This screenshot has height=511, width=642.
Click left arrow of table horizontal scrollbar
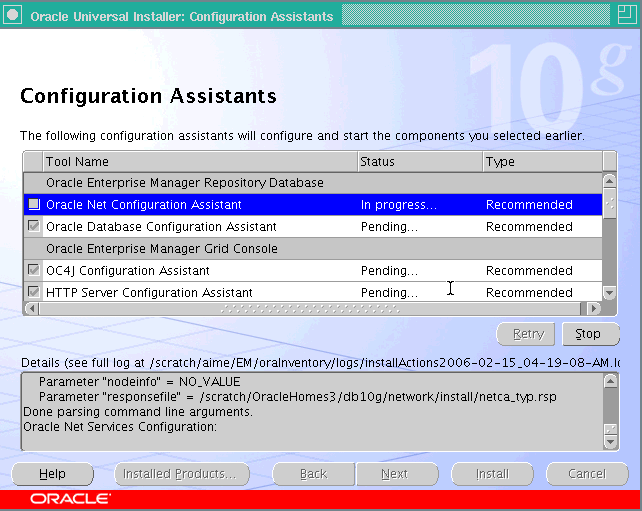pyautogui.click(x=30, y=308)
